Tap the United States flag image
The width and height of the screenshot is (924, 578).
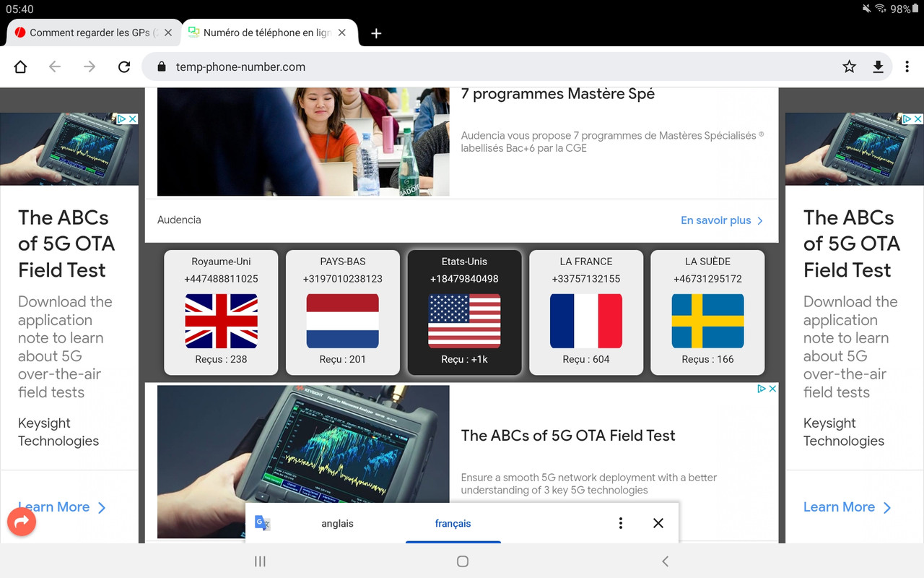464,321
